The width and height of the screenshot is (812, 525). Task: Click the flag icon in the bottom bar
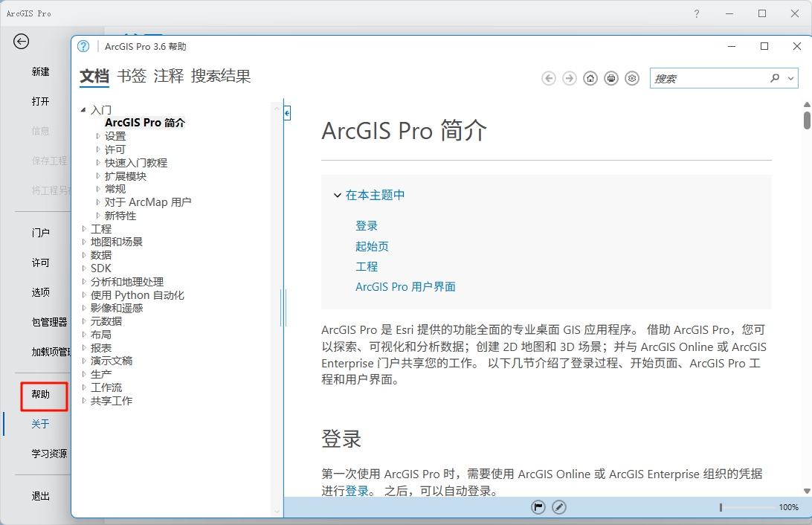tap(538, 506)
